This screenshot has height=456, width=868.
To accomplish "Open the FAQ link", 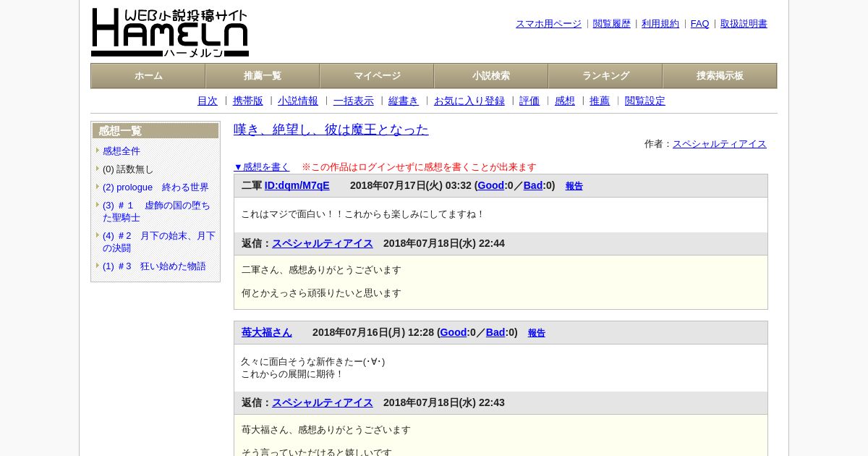I will 700,24.
